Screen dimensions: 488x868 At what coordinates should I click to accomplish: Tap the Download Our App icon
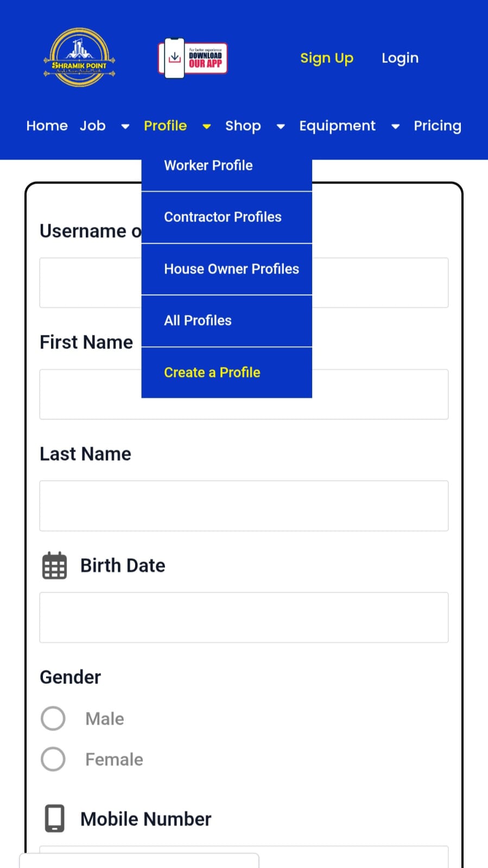[193, 58]
